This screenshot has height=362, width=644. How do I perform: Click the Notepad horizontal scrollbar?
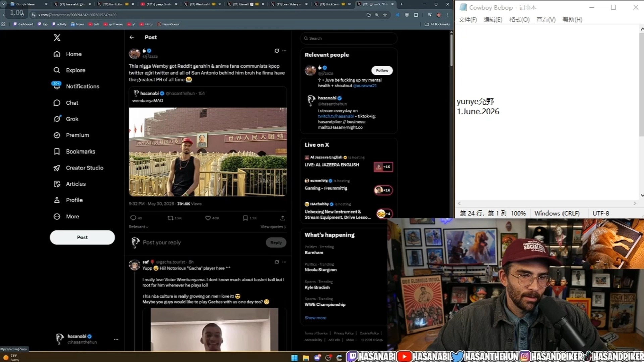(x=547, y=203)
